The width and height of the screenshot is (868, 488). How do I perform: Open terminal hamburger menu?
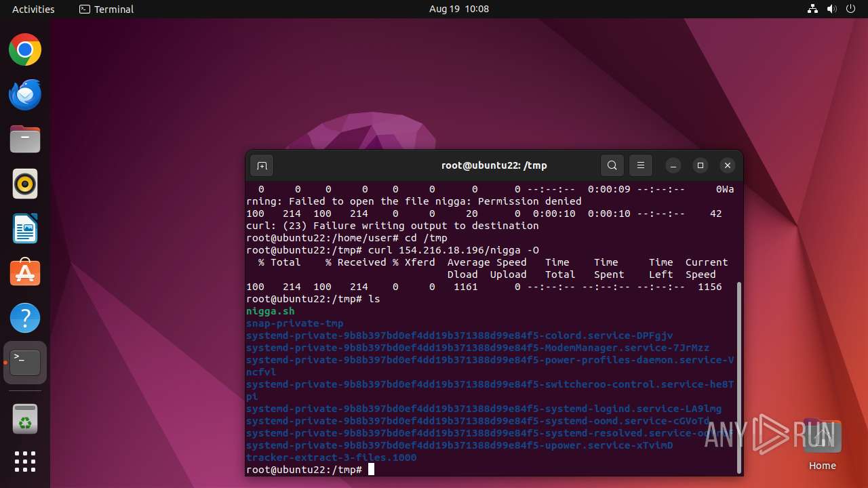pyautogui.click(x=641, y=165)
